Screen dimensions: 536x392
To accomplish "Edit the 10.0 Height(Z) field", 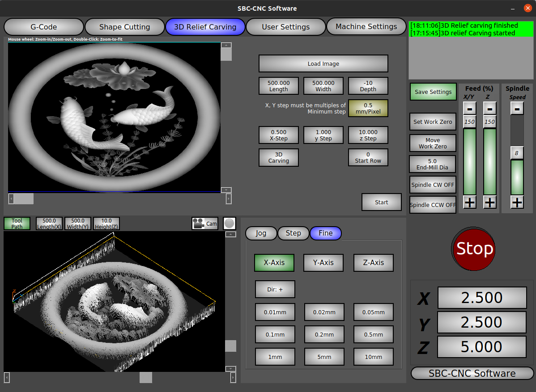I will tap(106, 223).
